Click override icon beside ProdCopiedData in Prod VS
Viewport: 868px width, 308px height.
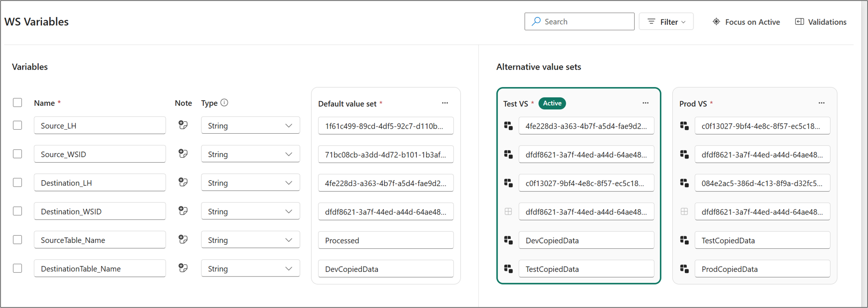684,269
